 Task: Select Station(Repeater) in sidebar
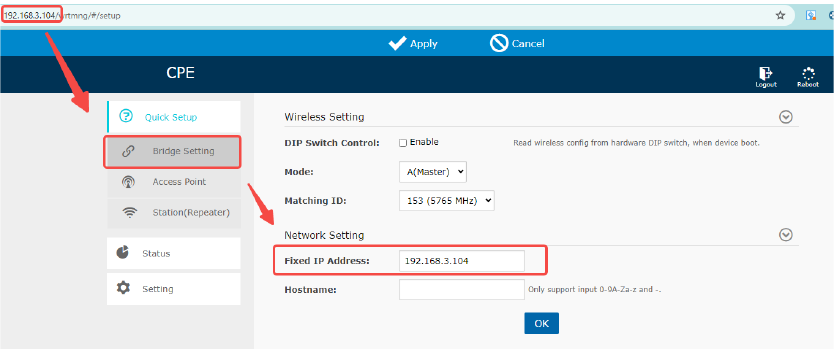[x=174, y=213]
